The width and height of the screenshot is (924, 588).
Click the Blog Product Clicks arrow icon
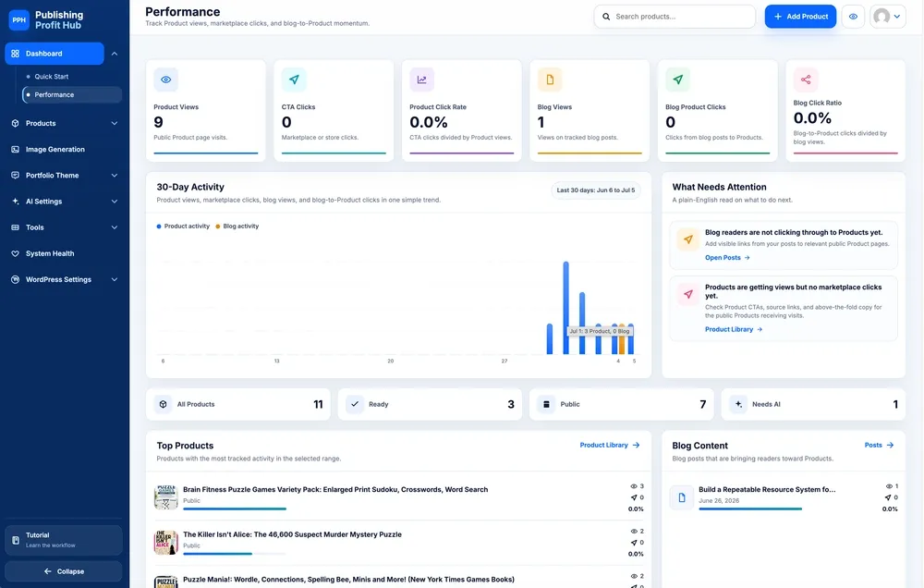(x=677, y=80)
